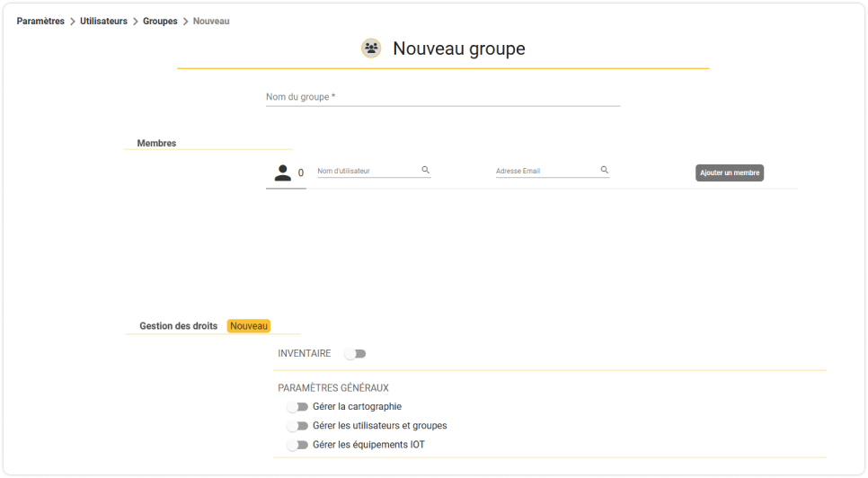868x478 pixels.
Task: Go to Paramètres in breadcrumb
Action: (40, 21)
